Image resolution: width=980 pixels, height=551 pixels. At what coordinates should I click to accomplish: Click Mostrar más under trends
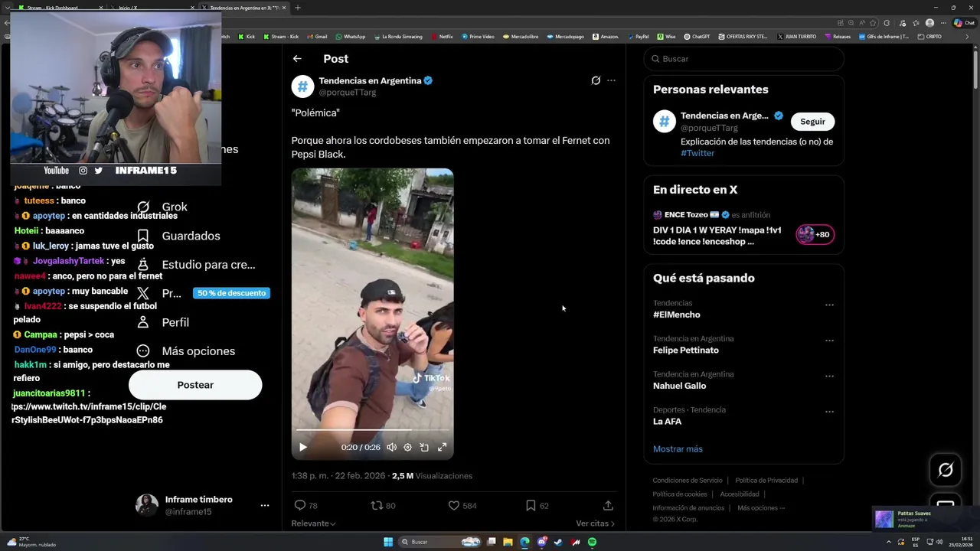click(x=678, y=449)
